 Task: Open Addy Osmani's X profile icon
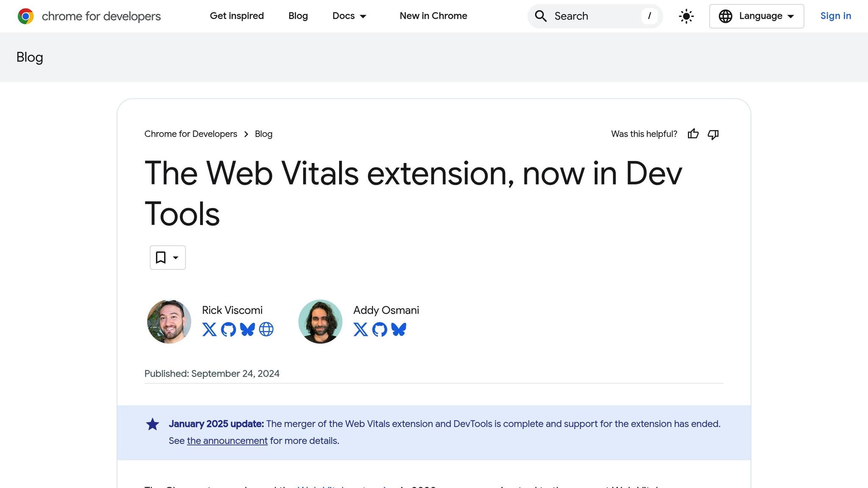point(361,329)
